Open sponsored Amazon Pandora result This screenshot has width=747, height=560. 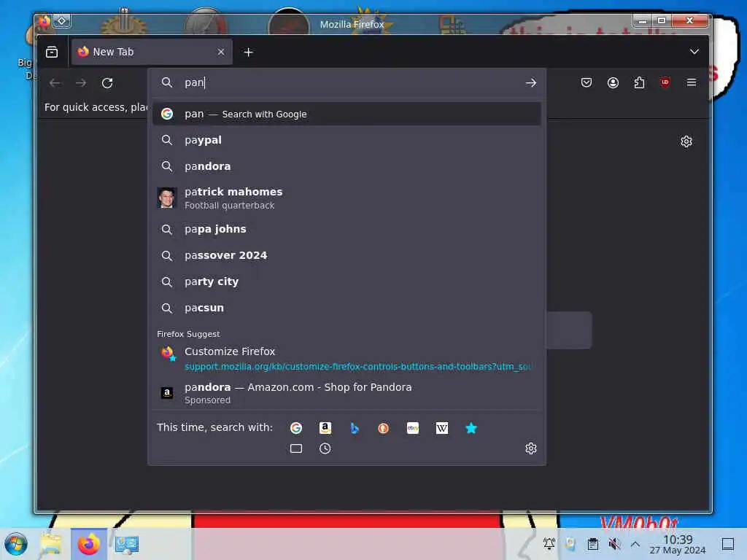[x=347, y=393]
